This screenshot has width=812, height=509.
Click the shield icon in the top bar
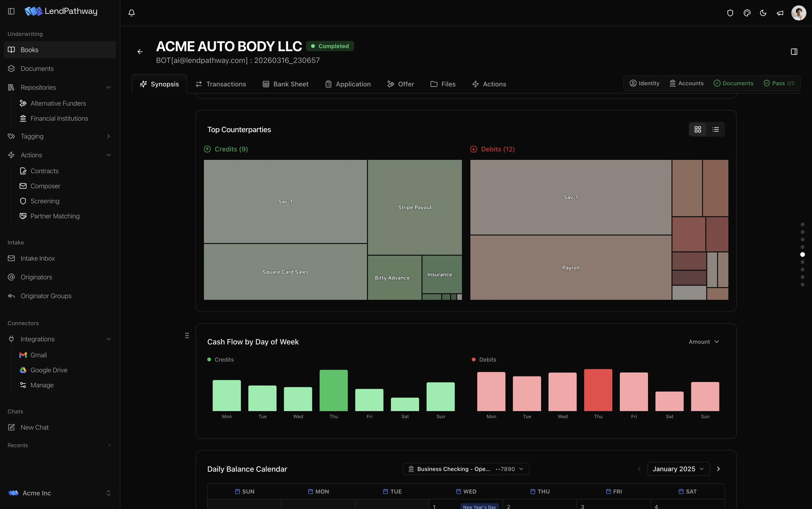point(730,13)
